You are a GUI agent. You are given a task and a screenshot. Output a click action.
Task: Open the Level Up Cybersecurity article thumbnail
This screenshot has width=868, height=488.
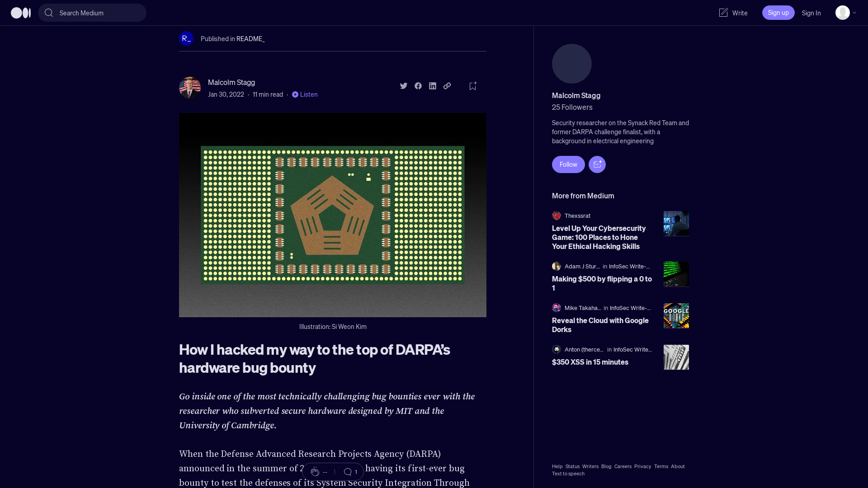point(676,224)
